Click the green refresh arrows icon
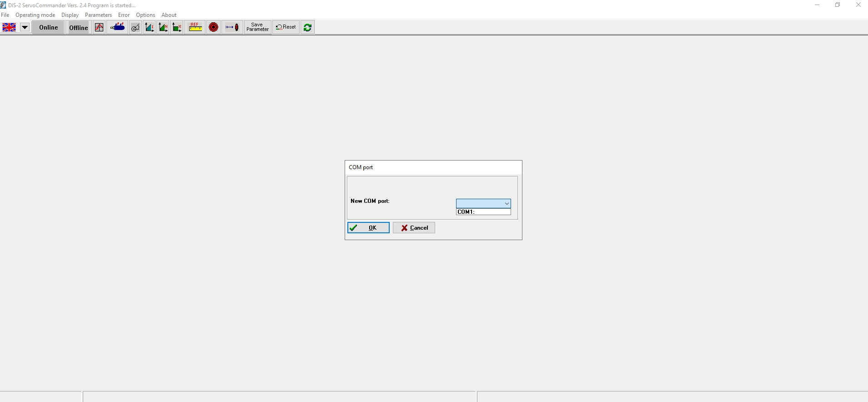Viewport: 868px width, 402px height. 307,27
